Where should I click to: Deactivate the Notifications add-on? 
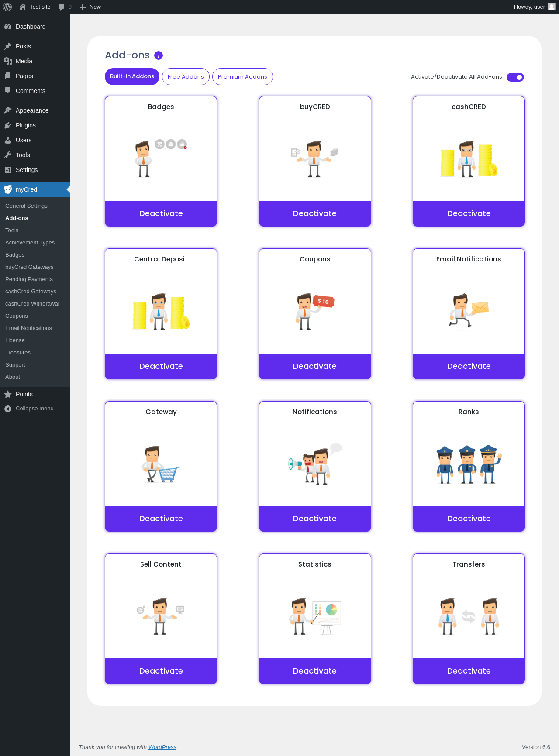(x=315, y=519)
